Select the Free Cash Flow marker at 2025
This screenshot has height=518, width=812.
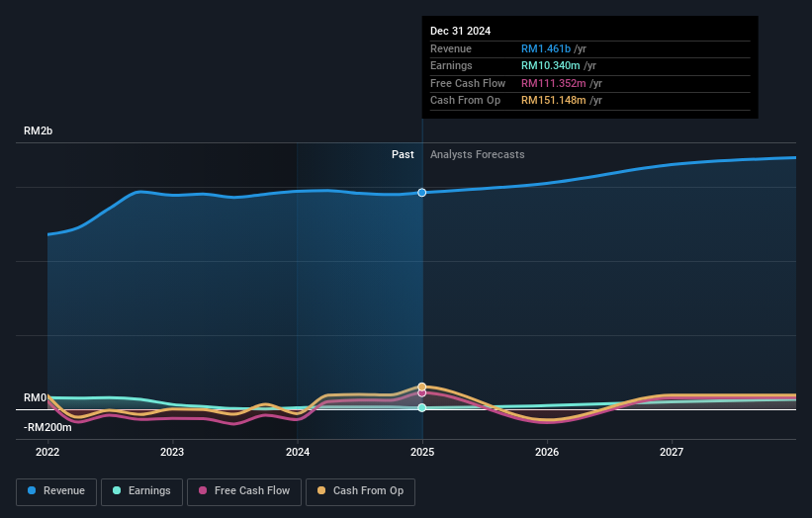pos(422,393)
